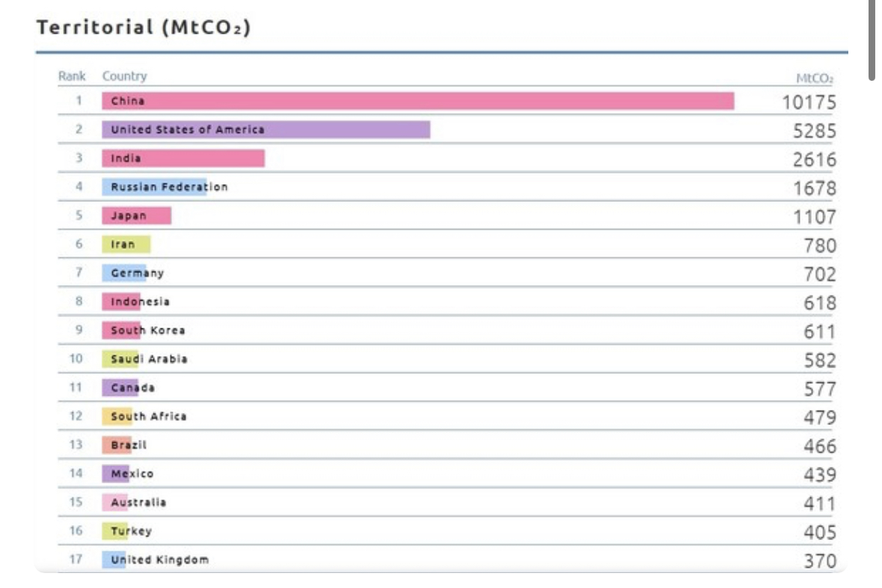Click the India bar
The image size is (882, 588).
point(183,158)
